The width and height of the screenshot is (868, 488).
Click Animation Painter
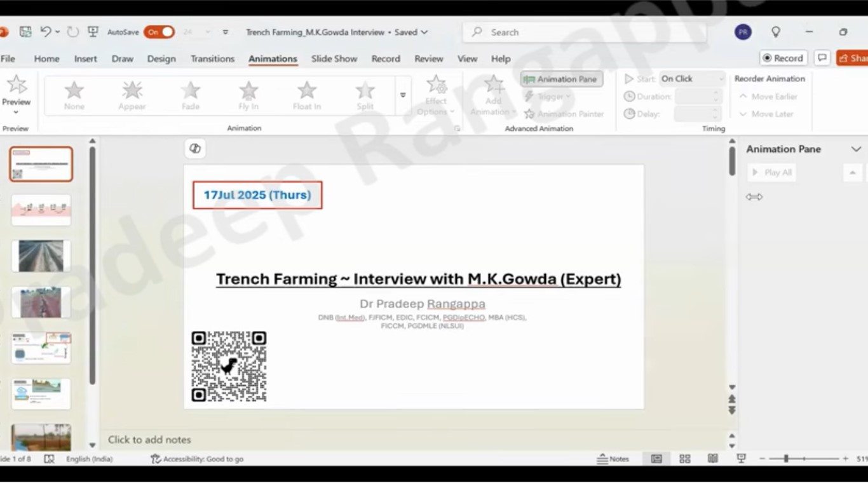pos(564,114)
